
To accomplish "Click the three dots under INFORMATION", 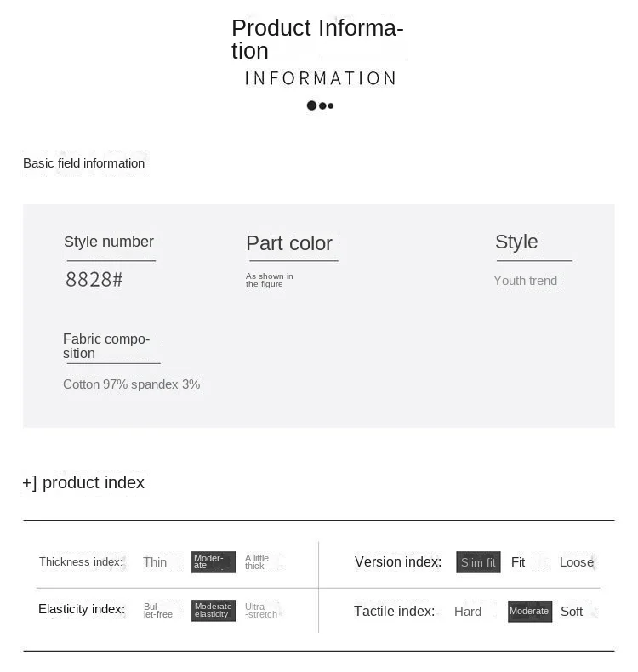I will (x=320, y=105).
